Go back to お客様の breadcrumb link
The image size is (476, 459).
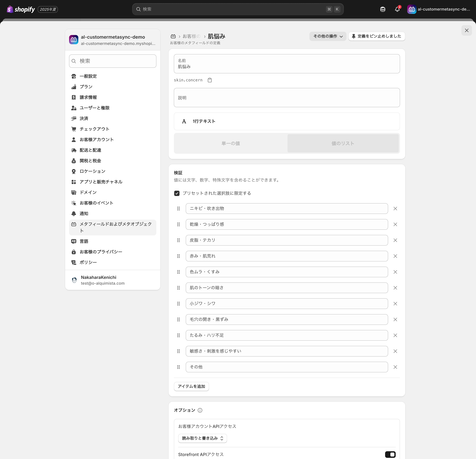coord(191,36)
